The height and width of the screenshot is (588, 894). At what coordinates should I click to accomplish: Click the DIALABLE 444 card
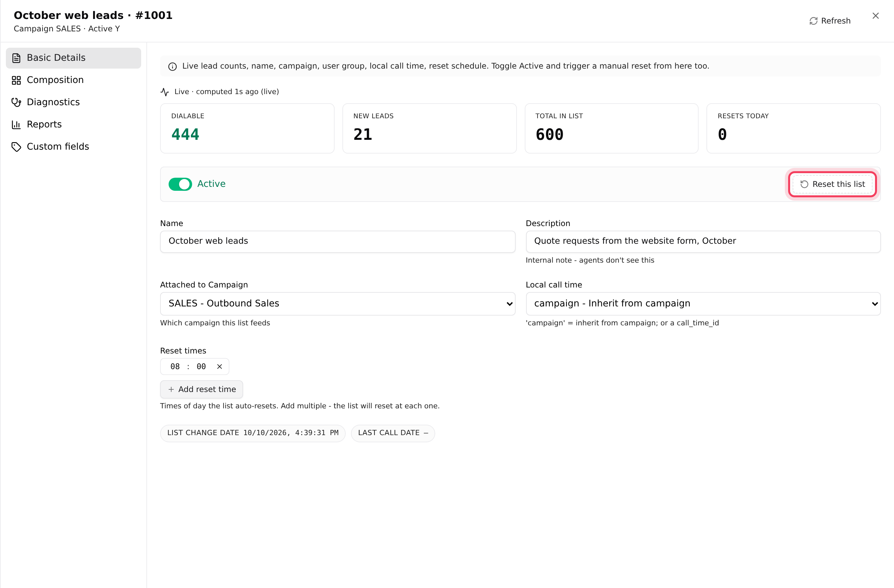(247, 128)
